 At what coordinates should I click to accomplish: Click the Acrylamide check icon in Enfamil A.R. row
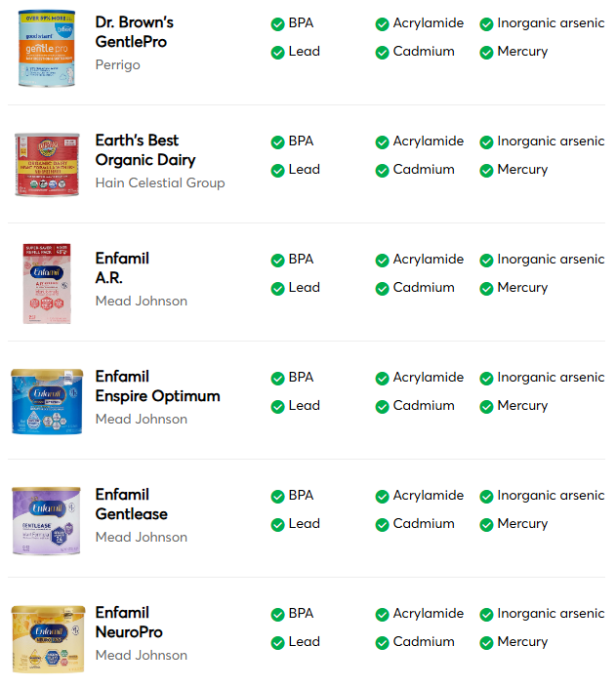click(383, 261)
